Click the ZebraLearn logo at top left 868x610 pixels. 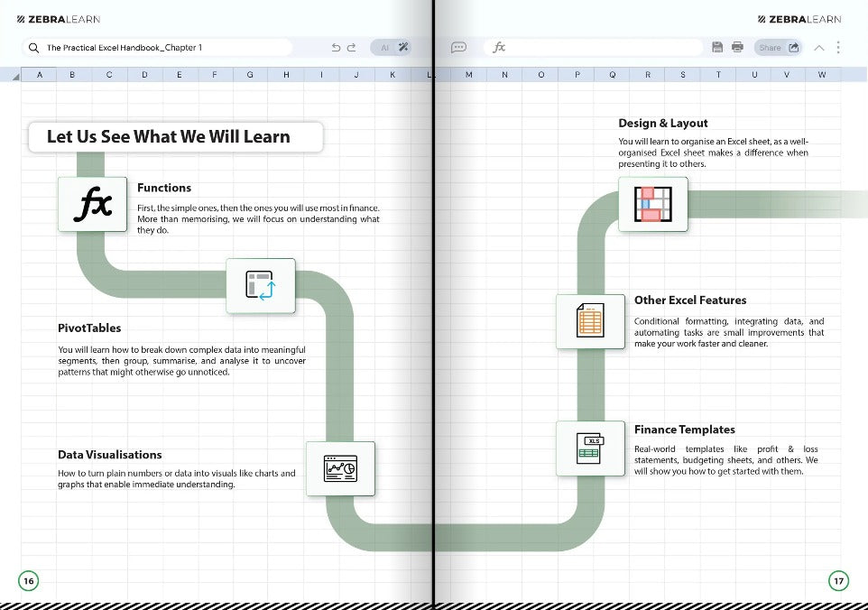(x=59, y=19)
